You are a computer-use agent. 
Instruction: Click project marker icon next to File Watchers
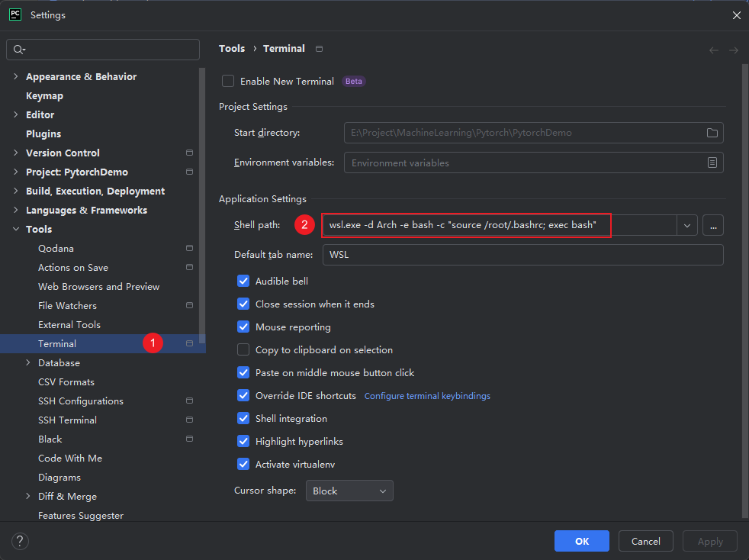coord(190,306)
